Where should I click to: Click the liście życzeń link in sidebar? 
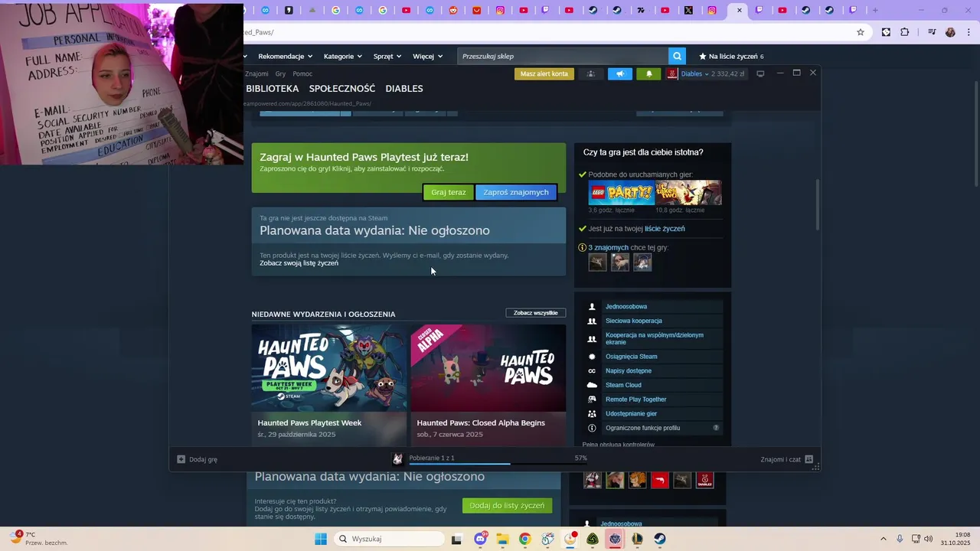[665, 229]
